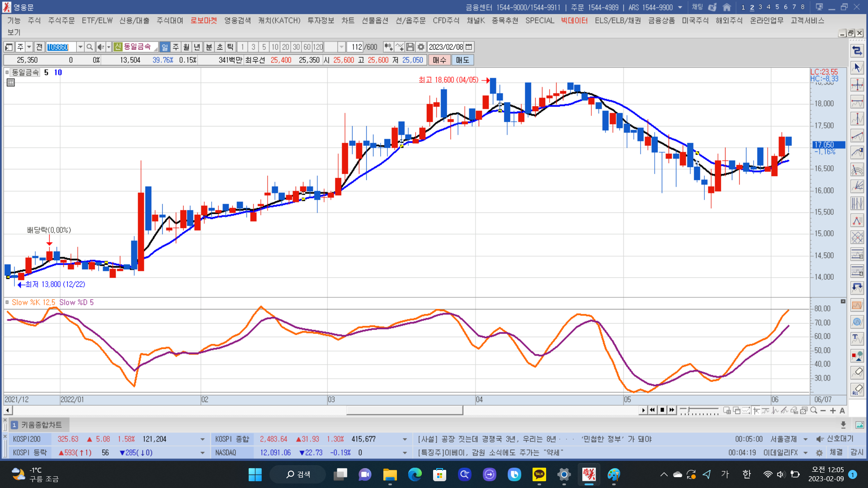Viewport: 868px width, 488px height.
Task: Click the stock code search magnifier icon
Action: coord(90,47)
